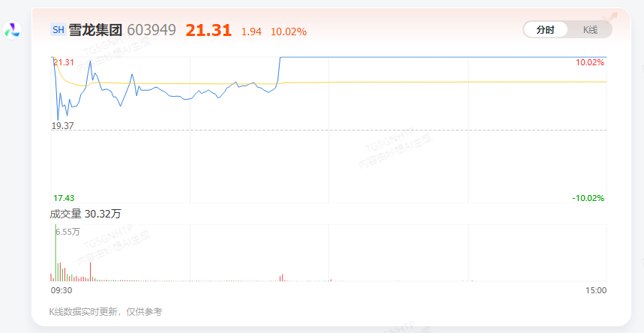Click the 19.37 previous close label

(63, 126)
